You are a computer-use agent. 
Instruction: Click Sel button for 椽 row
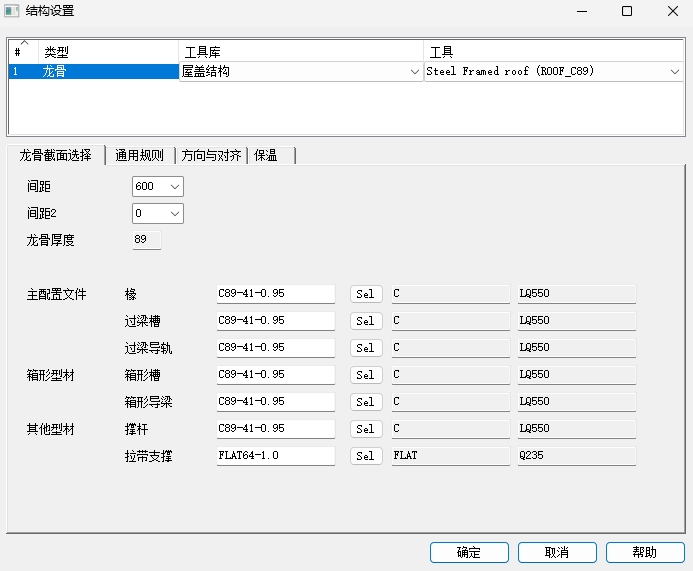[x=366, y=294]
